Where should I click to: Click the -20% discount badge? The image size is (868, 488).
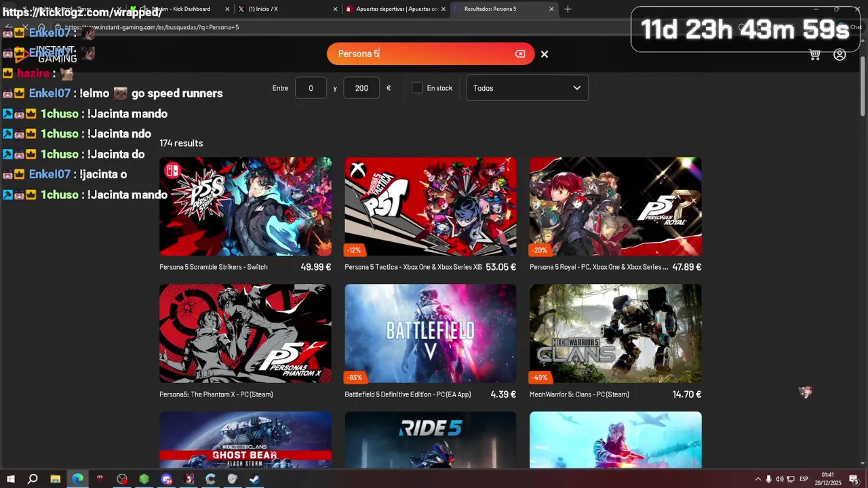click(540, 250)
